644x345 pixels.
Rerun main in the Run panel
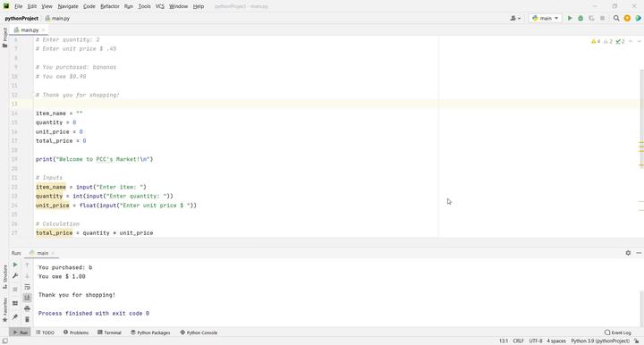point(15,265)
